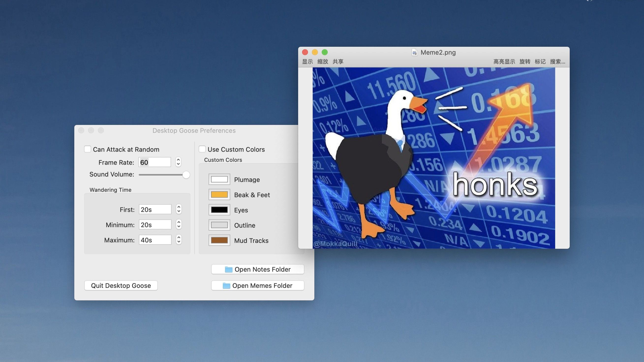Click the folder icon on Open Notes Folder
Viewport: 644px width, 362px height.
click(x=228, y=269)
